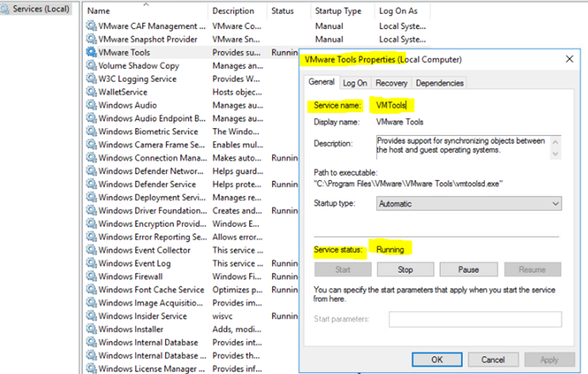Click gear icon of Volume Shadow Copy
The height and width of the screenshot is (374, 588).
(91, 65)
